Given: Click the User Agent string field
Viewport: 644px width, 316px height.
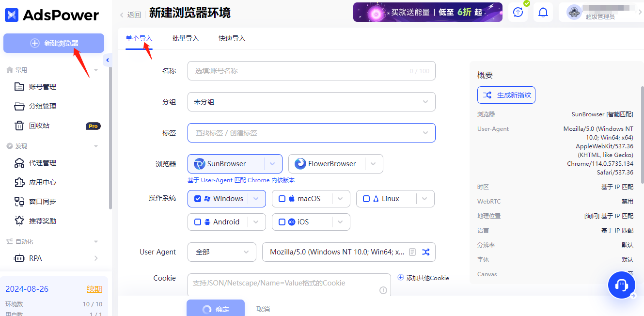Looking at the screenshot, I should coord(349,252).
